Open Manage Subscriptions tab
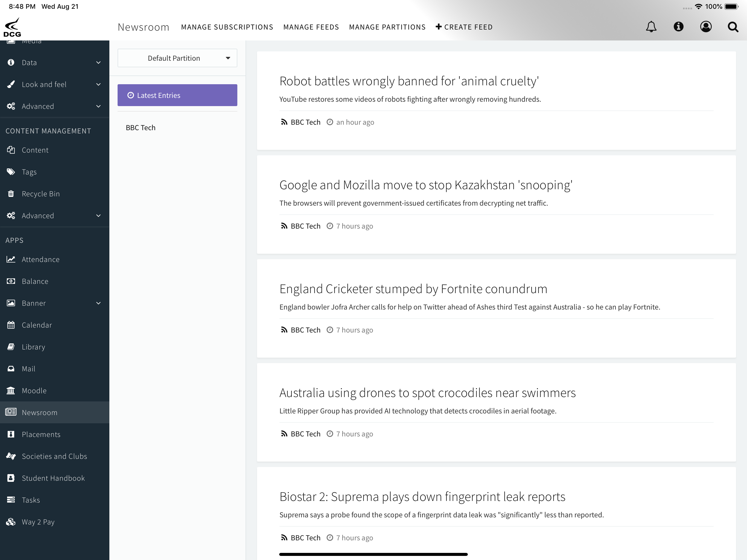Viewport: 747px width, 560px height. click(x=227, y=27)
